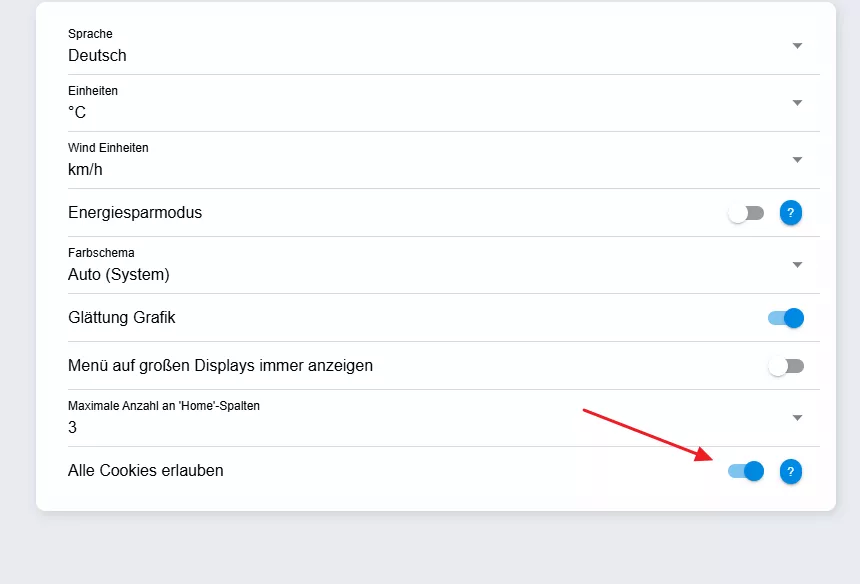Click the Glättung Grafik label text

pyautogui.click(x=122, y=317)
